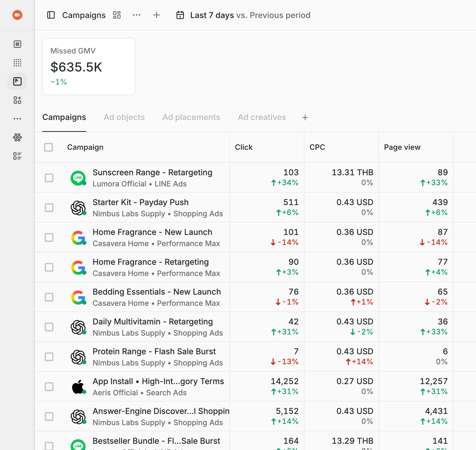This screenshot has height=450, width=476.
Task: Check the Home Fragrance - Retargeting checkbox
Action: pyautogui.click(x=49, y=267)
